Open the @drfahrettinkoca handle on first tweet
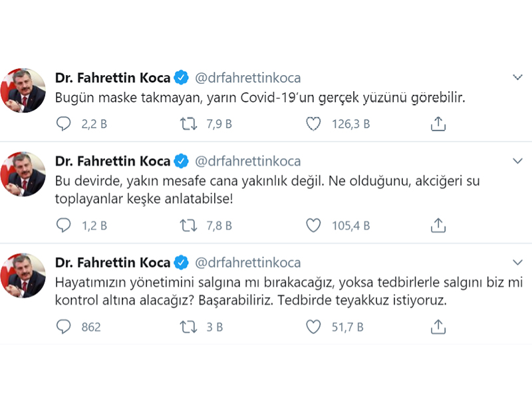Image resolution: width=532 pixels, height=399 pixels. (x=247, y=78)
